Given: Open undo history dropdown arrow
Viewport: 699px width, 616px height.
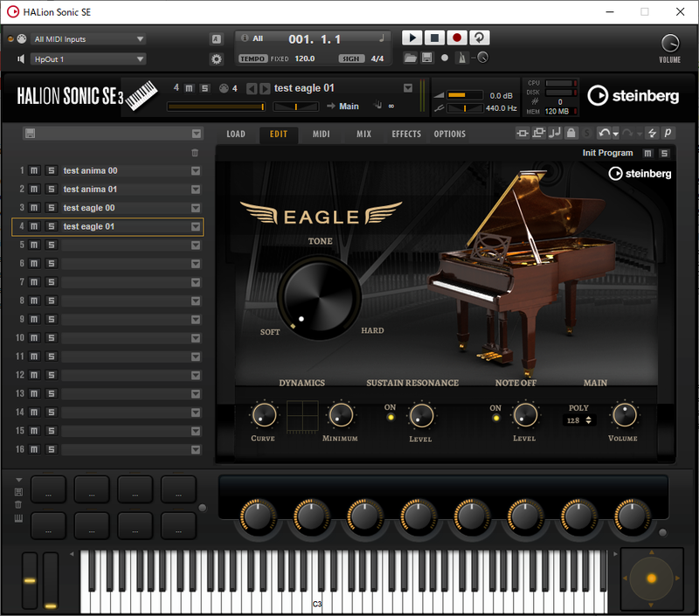Looking at the screenshot, I should [x=616, y=134].
